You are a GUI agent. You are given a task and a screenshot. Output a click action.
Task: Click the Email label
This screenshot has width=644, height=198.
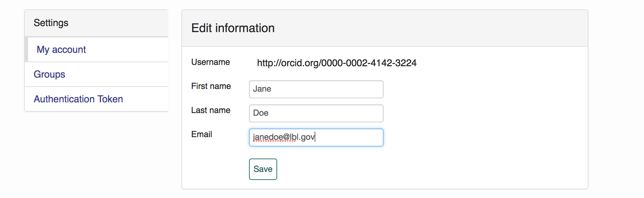point(202,134)
